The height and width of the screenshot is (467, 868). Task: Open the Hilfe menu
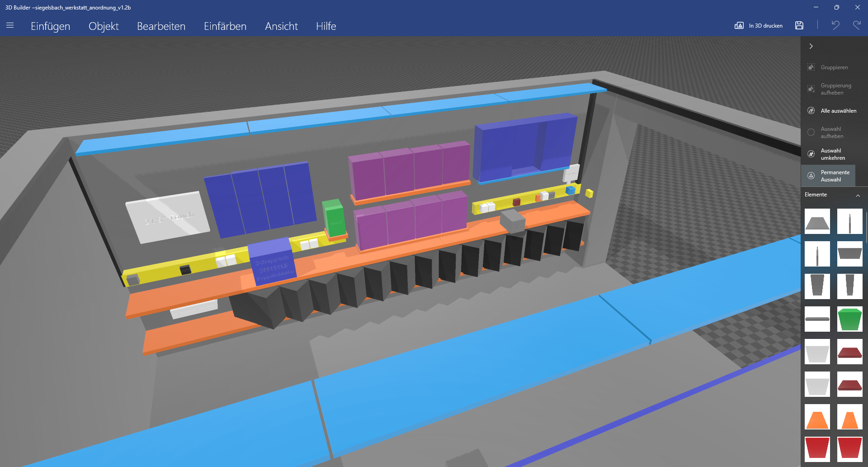(x=325, y=26)
